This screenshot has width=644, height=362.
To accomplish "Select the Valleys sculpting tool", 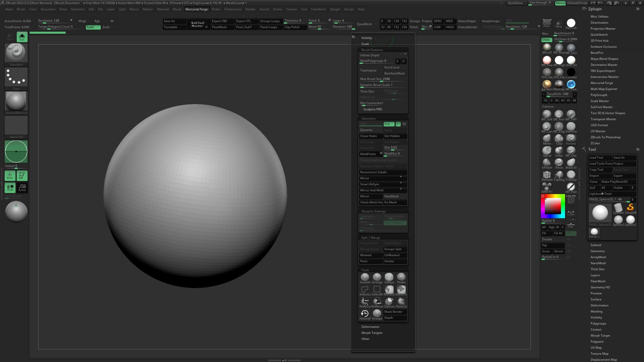I will (389, 277).
